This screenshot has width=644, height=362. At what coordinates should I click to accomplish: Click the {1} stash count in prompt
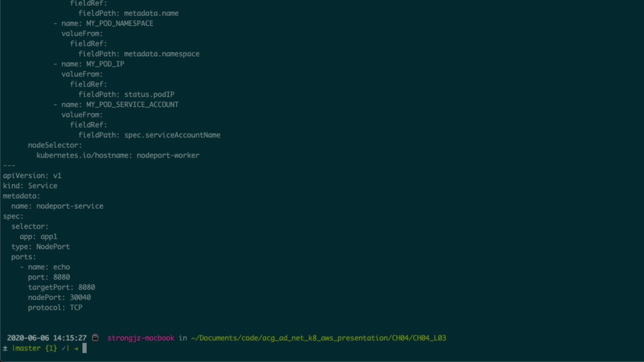coord(51,348)
